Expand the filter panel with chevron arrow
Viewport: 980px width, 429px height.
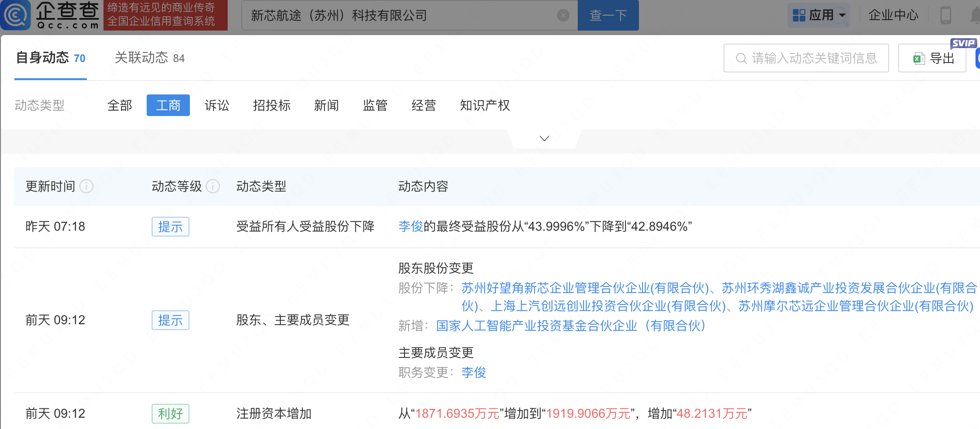pyautogui.click(x=544, y=139)
